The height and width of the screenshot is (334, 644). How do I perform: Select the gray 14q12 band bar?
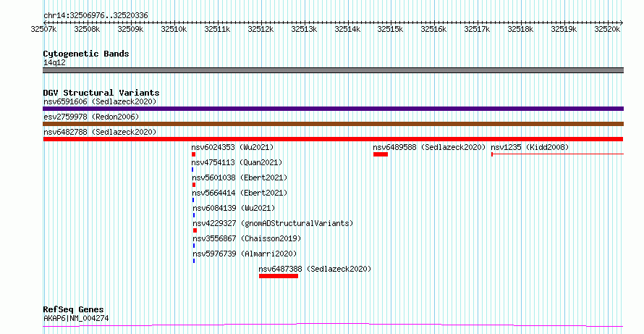(333, 70)
